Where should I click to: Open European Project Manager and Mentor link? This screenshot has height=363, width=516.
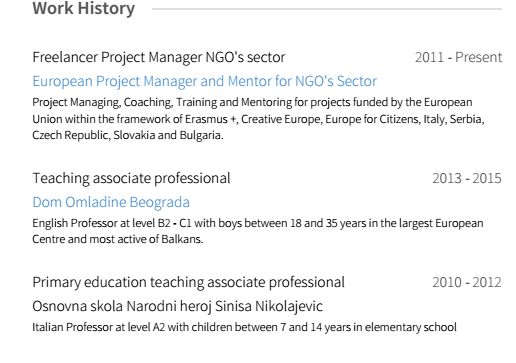click(205, 81)
